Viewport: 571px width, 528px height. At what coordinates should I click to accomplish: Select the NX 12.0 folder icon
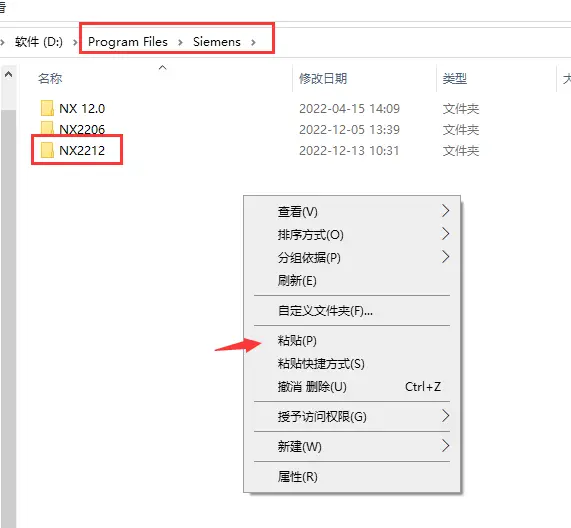pos(47,108)
